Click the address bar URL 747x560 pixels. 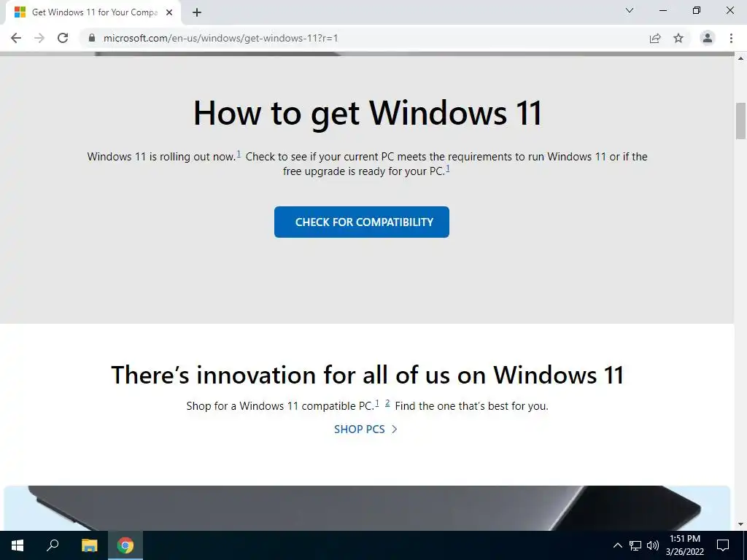click(220, 38)
